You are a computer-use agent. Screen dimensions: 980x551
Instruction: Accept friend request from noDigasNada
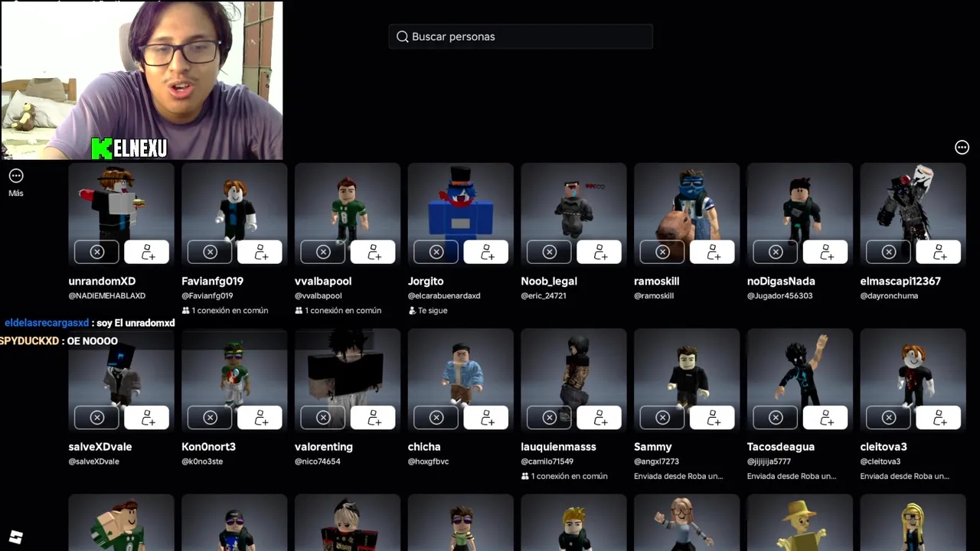pyautogui.click(x=827, y=252)
